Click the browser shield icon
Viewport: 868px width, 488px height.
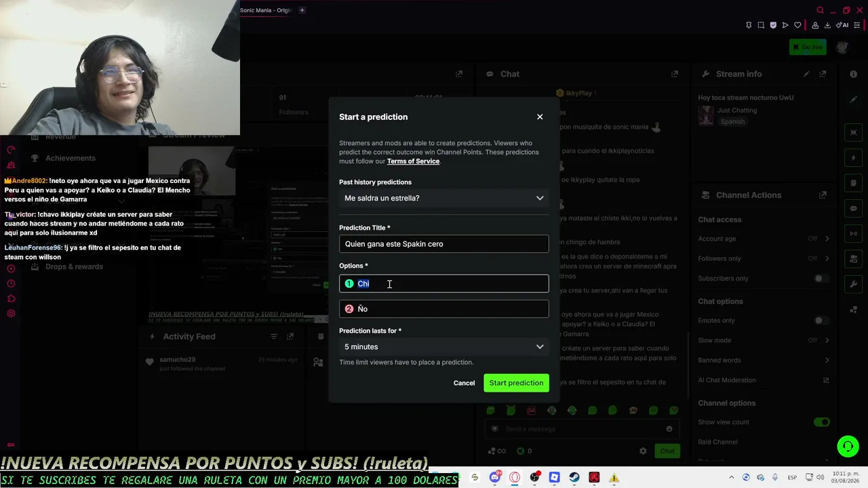pyautogui.click(x=773, y=25)
